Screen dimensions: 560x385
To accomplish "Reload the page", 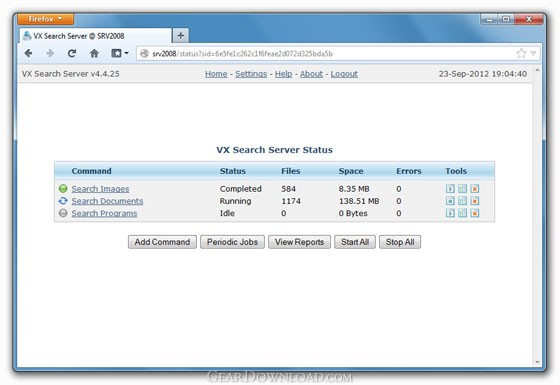I will [72, 54].
